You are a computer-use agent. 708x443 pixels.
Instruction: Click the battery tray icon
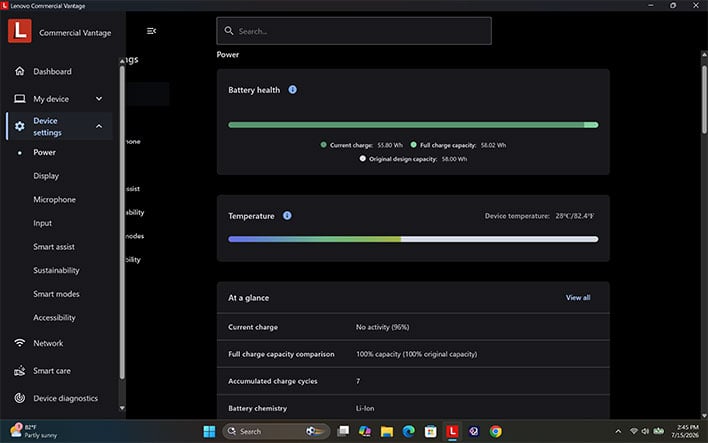[659, 431]
